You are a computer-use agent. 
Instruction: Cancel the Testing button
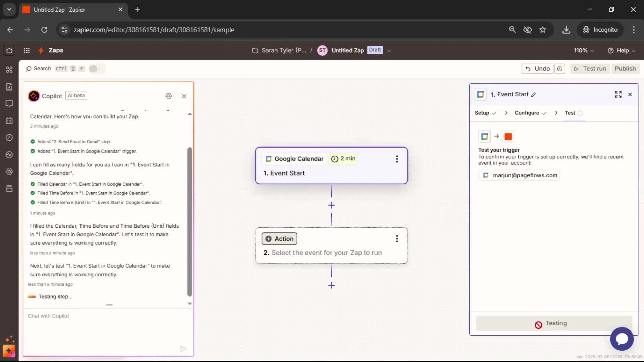click(x=554, y=323)
